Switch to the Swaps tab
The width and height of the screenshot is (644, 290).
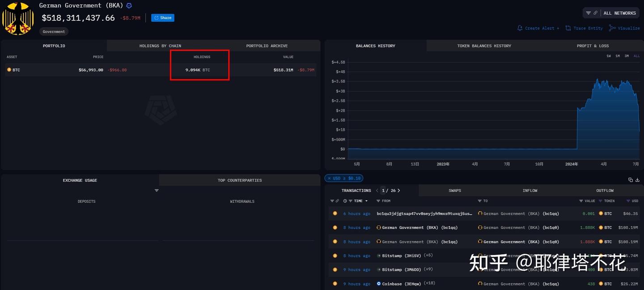[x=455, y=191]
